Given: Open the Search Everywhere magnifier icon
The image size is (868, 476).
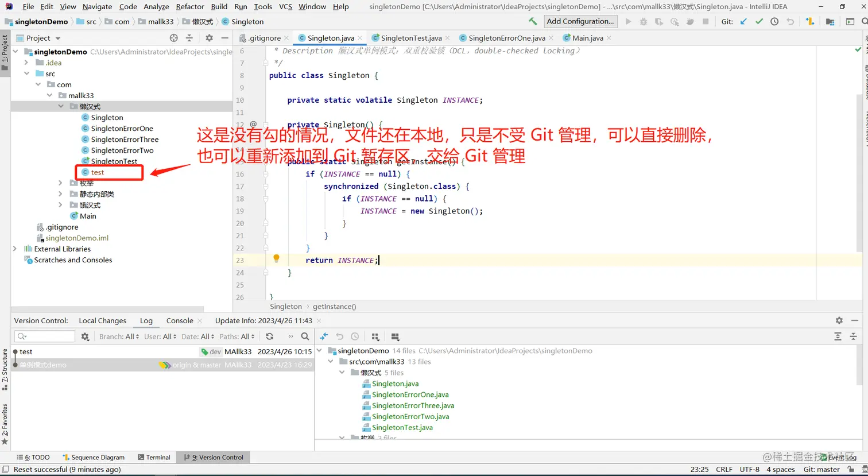Looking at the screenshot, I should 863,22.
